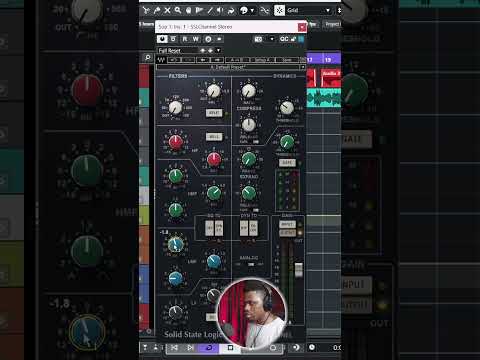The height and width of the screenshot is (360, 480).
Task: Select the Draw pencil tool in Cubase toolbar
Action: tap(210, 10)
